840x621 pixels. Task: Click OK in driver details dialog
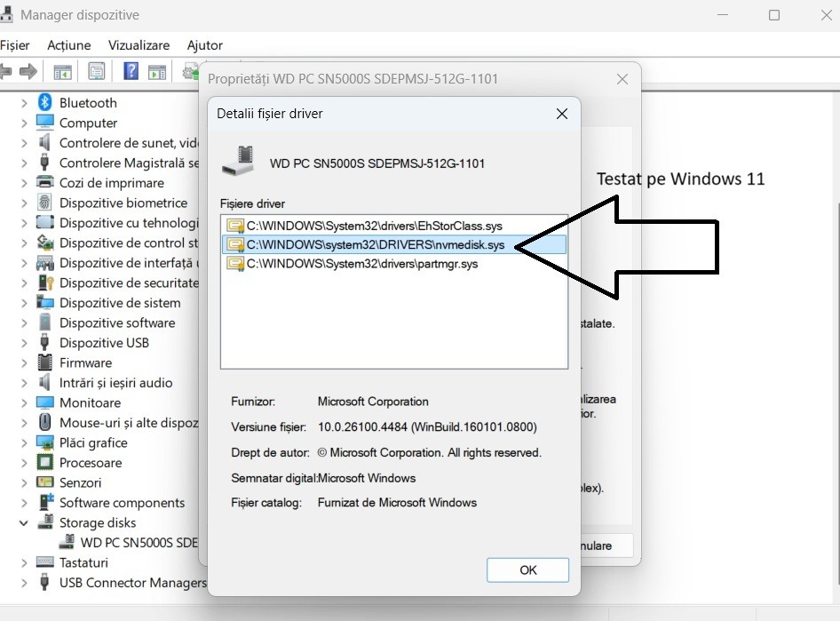tap(527, 569)
